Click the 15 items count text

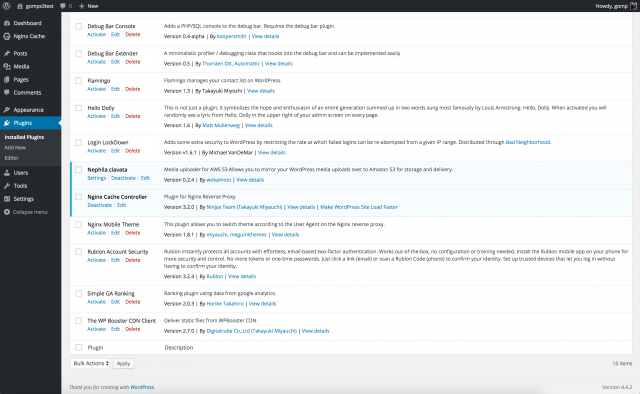pyautogui.click(x=622, y=363)
